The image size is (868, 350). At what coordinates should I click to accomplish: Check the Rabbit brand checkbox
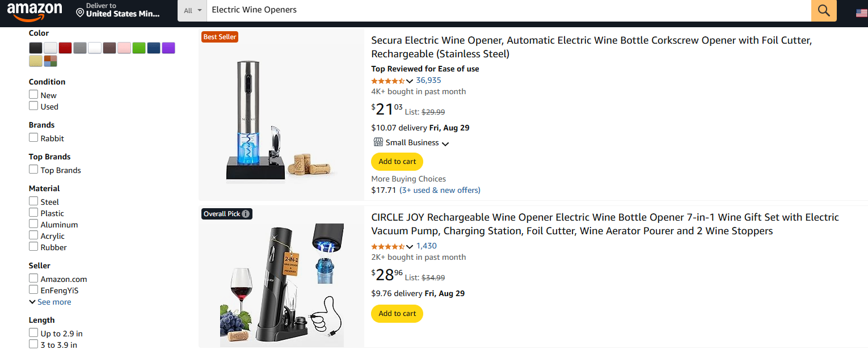[33, 137]
